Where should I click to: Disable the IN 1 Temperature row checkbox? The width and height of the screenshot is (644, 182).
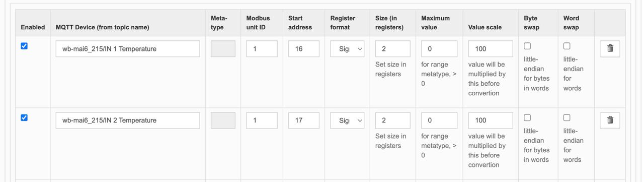tap(24, 46)
